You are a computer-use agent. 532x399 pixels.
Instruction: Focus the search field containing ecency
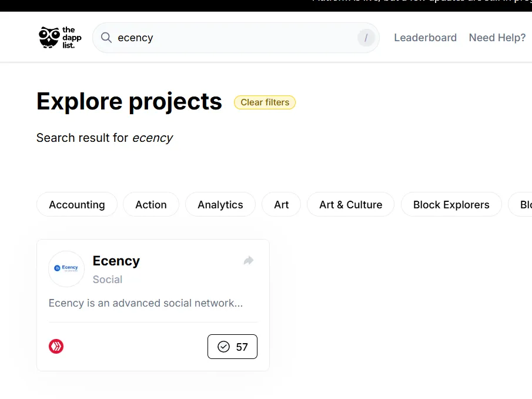point(236,38)
